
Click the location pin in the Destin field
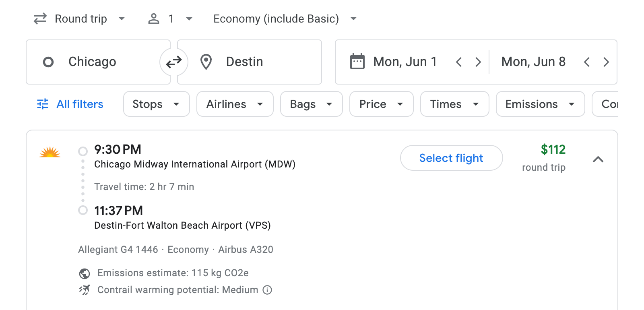pos(206,62)
